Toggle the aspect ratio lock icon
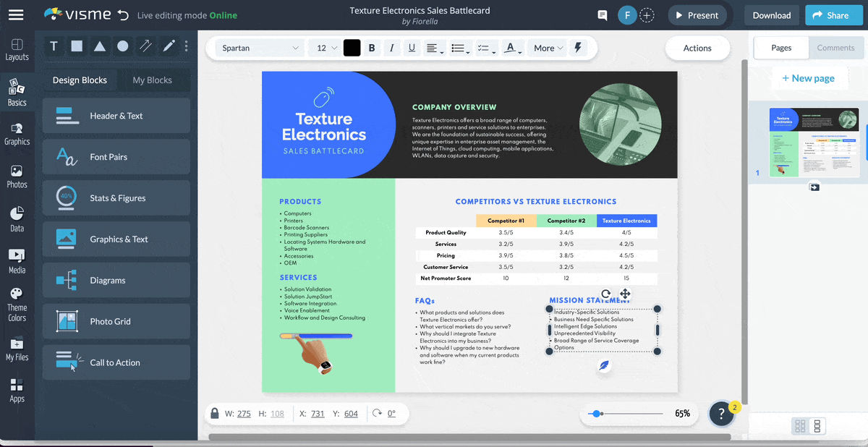This screenshot has height=447, width=868. [x=214, y=414]
